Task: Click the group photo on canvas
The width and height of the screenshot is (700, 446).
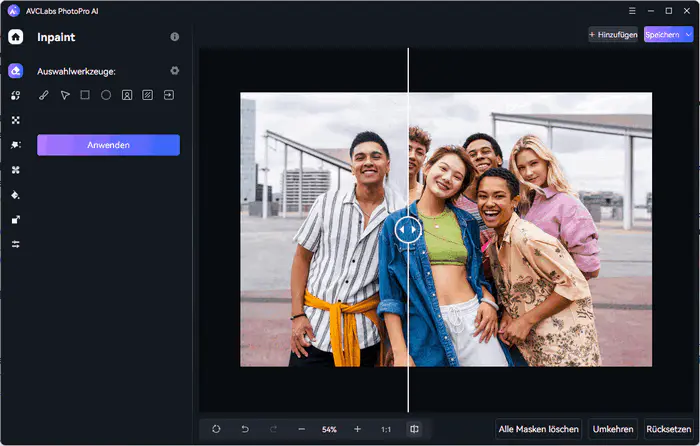Action: coord(446,229)
